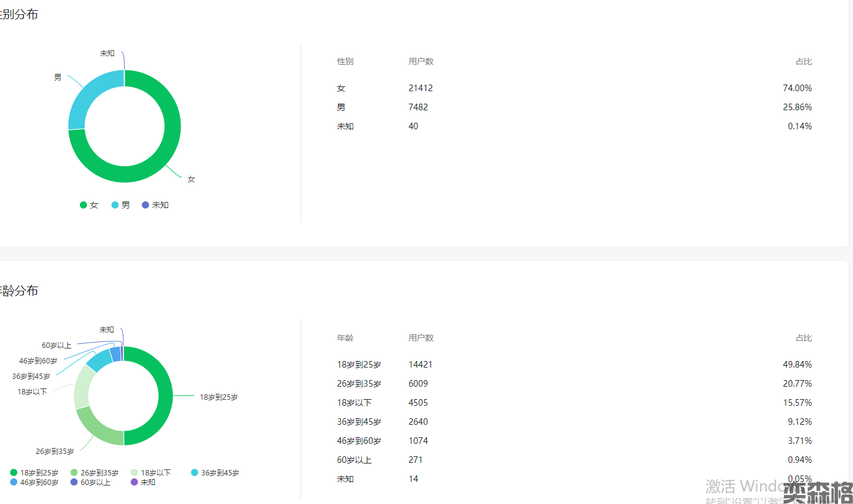Toggle the 18岁以下 legend entry
Image resolution: width=853 pixels, height=504 pixels.
click(x=151, y=472)
